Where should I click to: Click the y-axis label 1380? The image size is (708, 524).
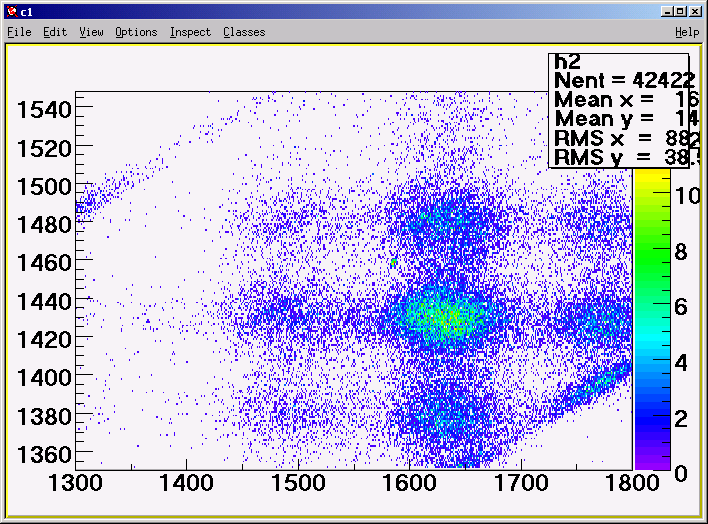tap(44, 416)
